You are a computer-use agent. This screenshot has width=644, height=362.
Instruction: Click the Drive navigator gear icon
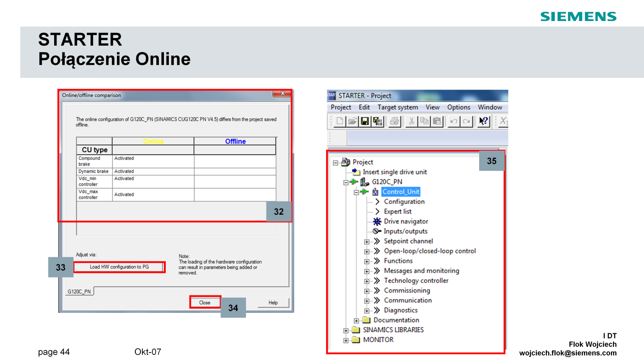[x=377, y=221]
